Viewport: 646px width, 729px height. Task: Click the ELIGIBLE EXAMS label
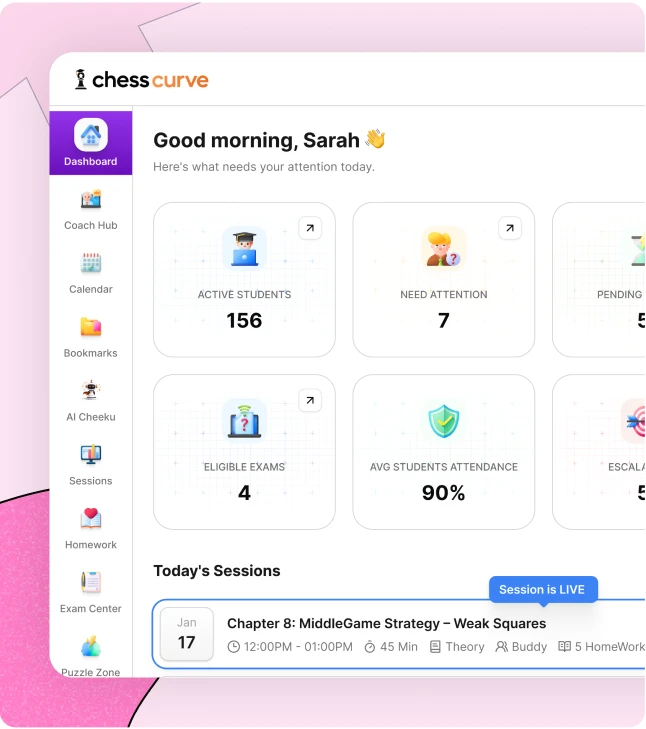point(244,467)
